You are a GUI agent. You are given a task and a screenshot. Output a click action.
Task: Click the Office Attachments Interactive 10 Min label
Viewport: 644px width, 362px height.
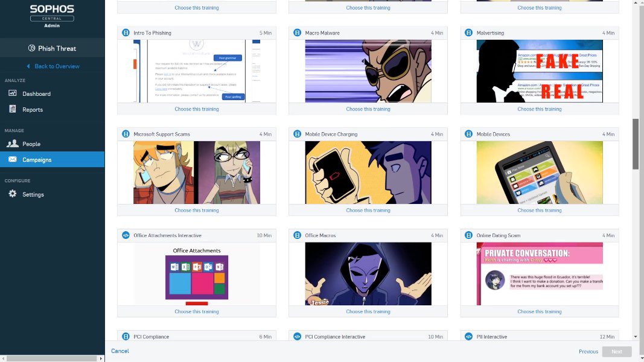[264, 235]
